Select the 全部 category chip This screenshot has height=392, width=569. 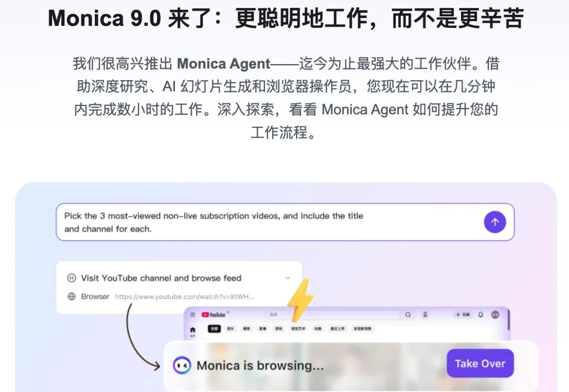214,329
